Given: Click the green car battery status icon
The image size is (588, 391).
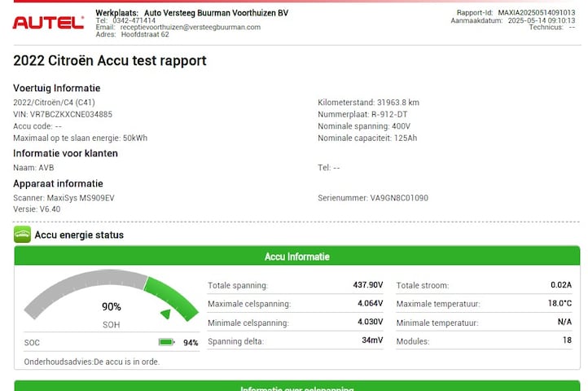Looking at the screenshot, I should pos(23,235).
